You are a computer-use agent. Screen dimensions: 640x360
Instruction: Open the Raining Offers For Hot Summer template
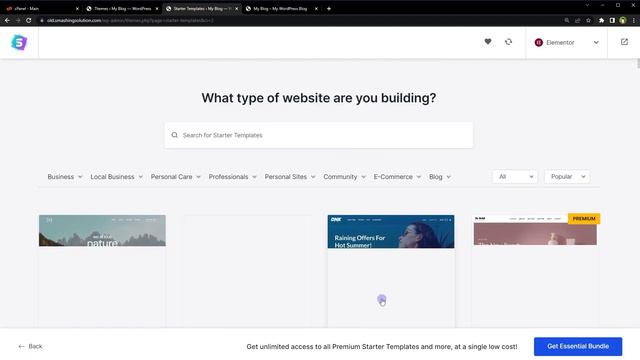click(x=391, y=231)
